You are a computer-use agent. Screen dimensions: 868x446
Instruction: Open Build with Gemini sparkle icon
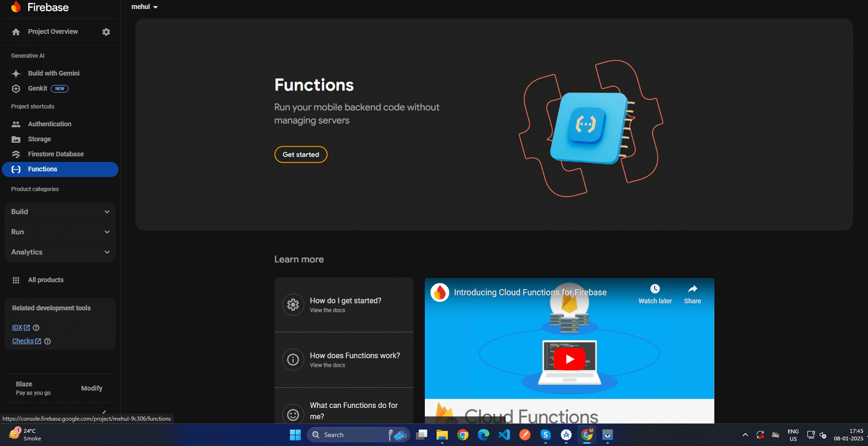(16, 74)
